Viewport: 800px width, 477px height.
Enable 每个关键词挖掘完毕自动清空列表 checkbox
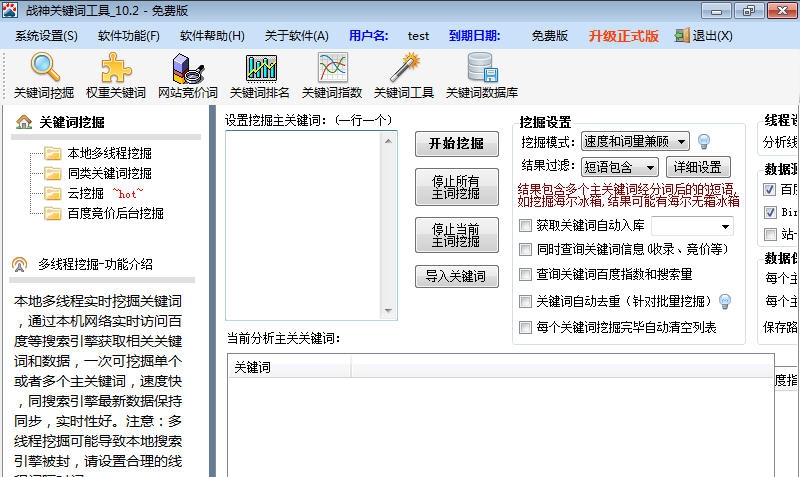coord(525,328)
